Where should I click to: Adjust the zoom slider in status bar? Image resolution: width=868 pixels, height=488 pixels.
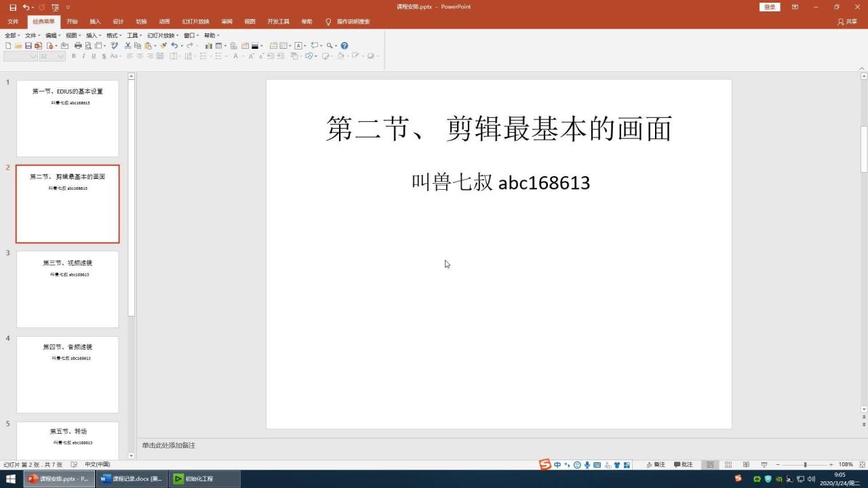tap(805, 465)
